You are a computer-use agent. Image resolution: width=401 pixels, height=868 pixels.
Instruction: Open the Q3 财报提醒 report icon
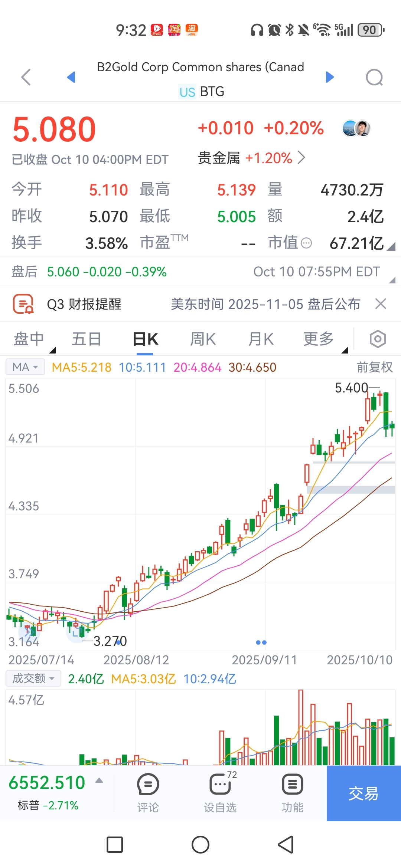(23, 304)
